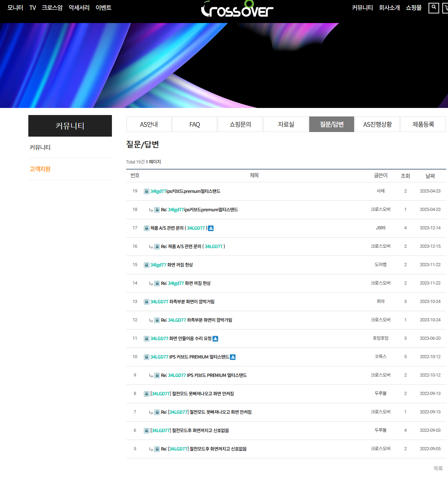This screenshot has height=481, width=448.
Task: Click the date 2022-09-03
Action: coord(430,430)
